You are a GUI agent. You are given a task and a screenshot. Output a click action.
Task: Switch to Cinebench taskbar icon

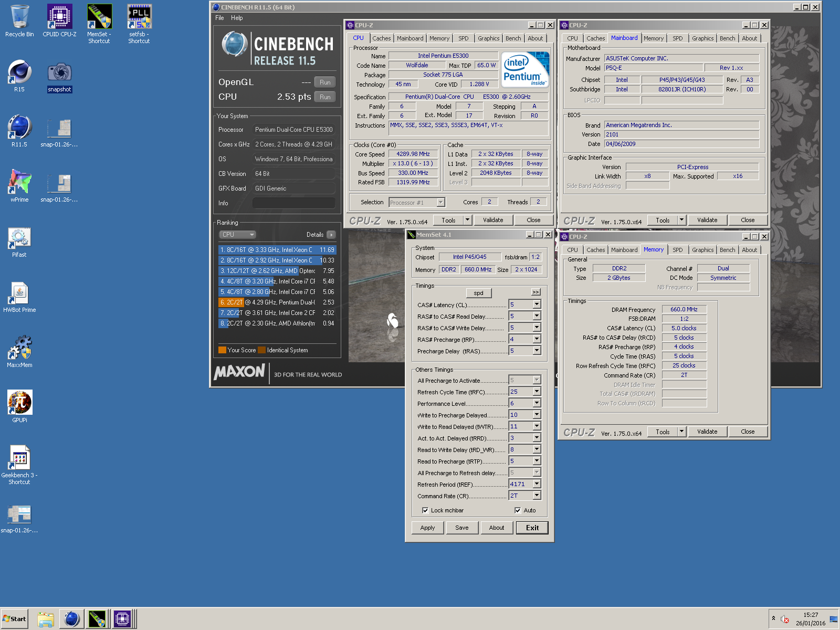coord(71,619)
